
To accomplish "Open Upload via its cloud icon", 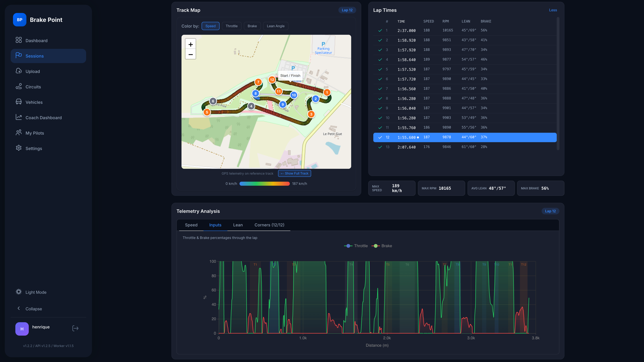I will tap(18, 71).
